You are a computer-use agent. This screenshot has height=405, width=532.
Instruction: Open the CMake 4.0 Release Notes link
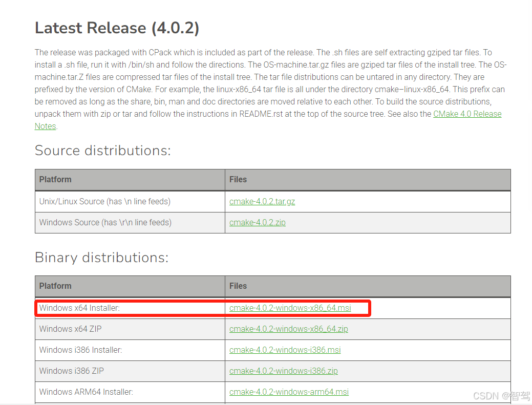(x=467, y=114)
